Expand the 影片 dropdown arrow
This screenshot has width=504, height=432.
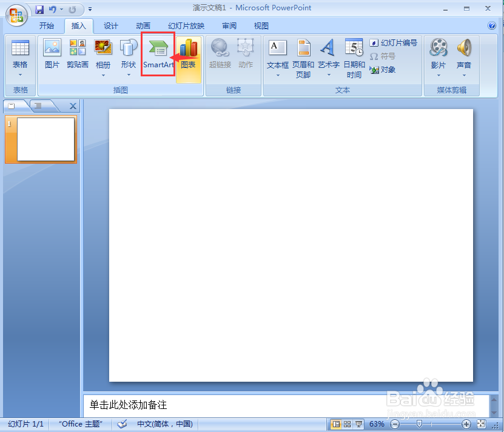[x=438, y=76]
